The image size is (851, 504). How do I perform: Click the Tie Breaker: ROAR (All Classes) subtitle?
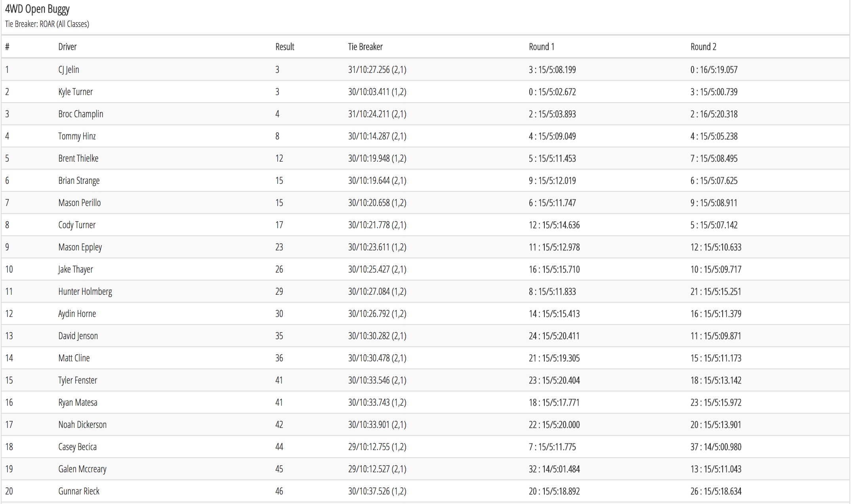pyautogui.click(x=47, y=24)
